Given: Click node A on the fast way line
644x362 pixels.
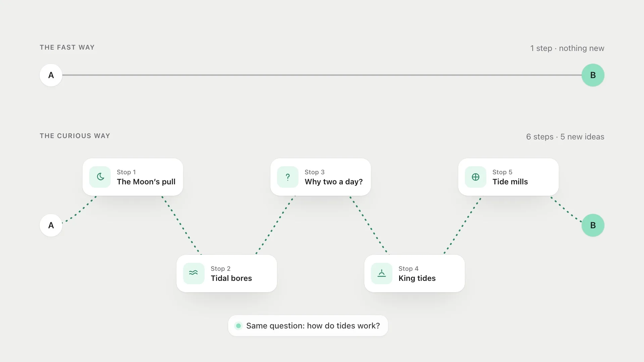Looking at the screenshot, I should [x=51, y=75].
